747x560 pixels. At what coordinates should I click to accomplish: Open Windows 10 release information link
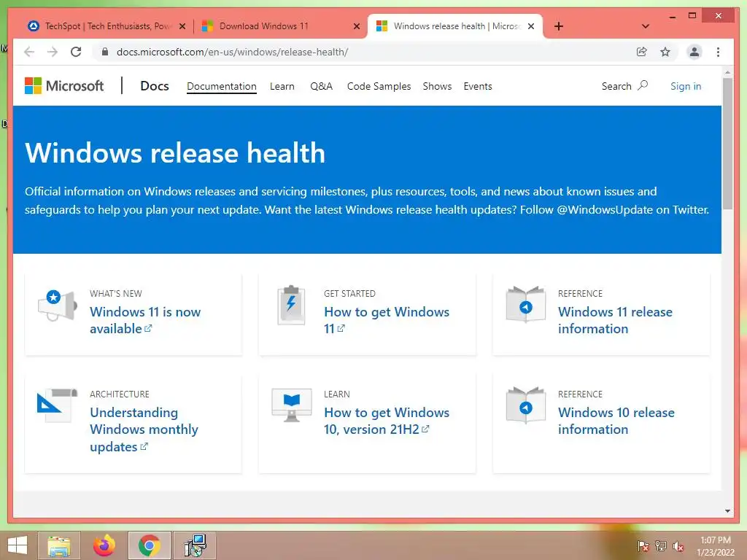pos(616,421)
